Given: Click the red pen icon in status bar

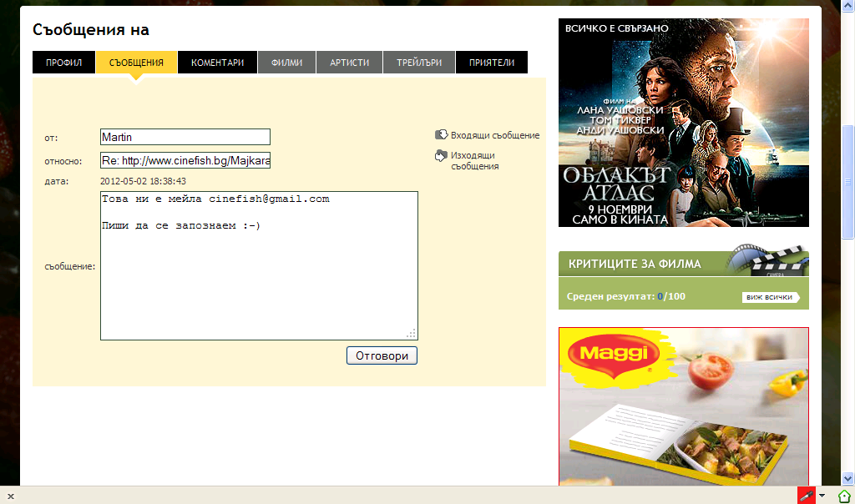Looking at the screenshot, I should coord(806,495).
